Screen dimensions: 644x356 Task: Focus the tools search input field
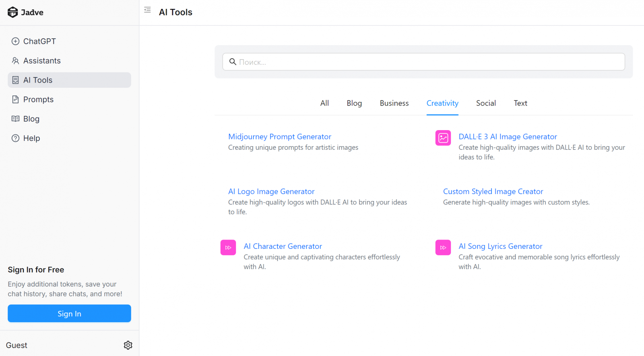pos(427,62)
